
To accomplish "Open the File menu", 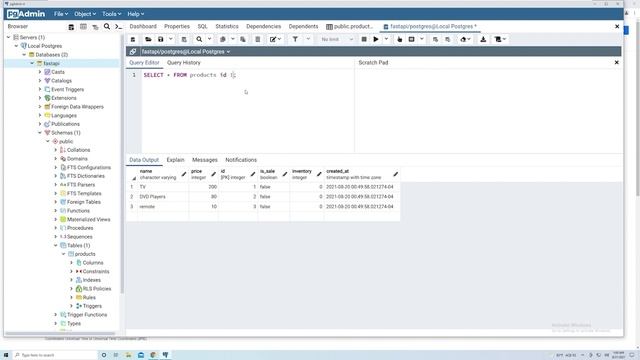I will [x=61, y=14].
